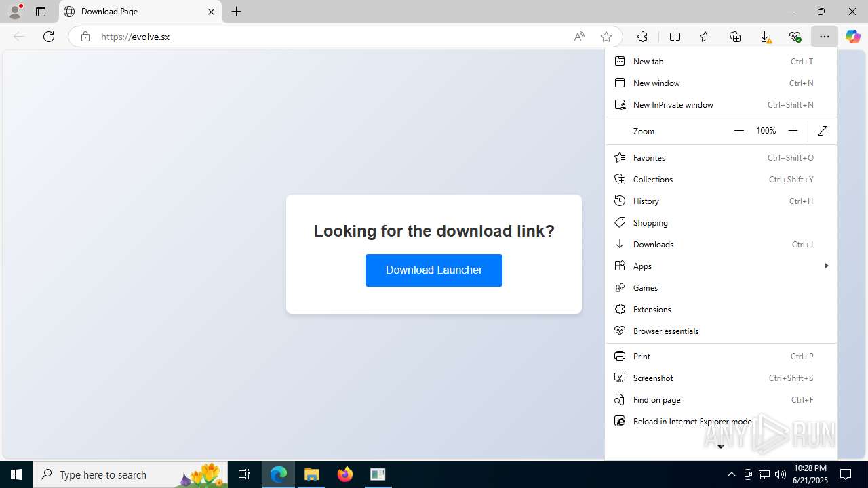Go back to previous page
The height and width of the screenshot is (488, 868).
19,37
